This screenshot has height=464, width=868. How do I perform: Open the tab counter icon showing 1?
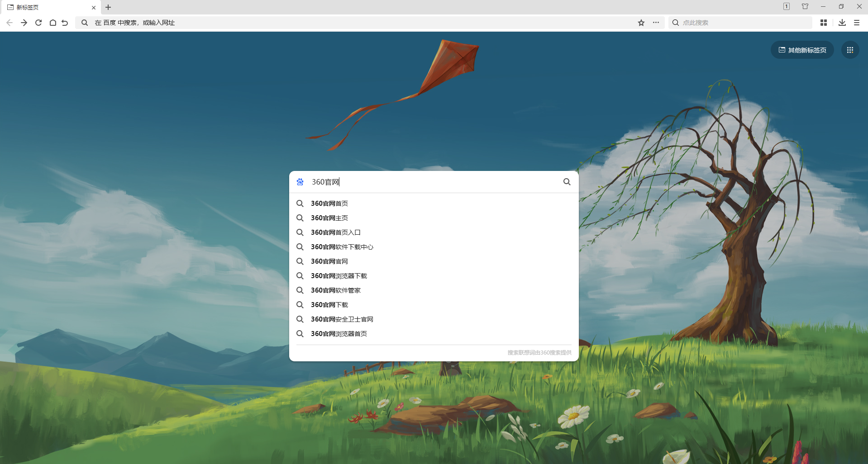click(x=787, y=6)
